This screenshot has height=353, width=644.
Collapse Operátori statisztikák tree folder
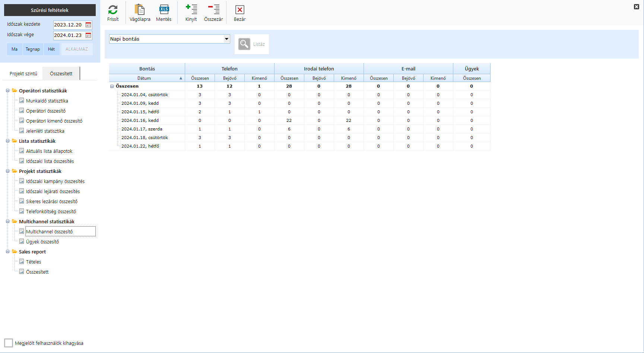tap(7, 91)
